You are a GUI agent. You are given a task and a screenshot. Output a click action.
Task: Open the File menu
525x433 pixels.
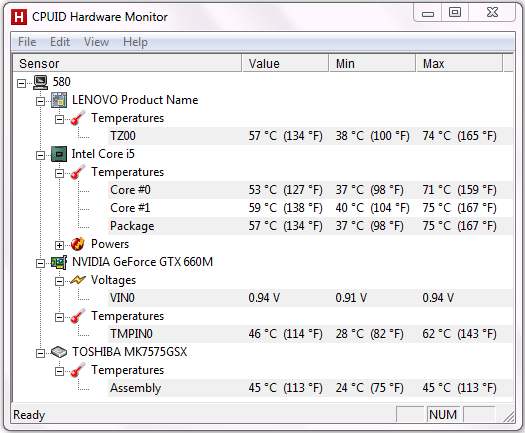click(x=27, y=42)
